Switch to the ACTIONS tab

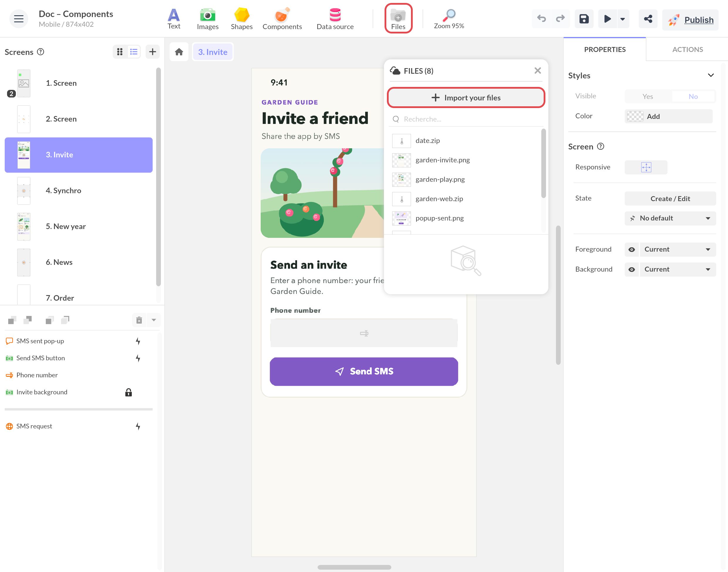tap(687, 49)
